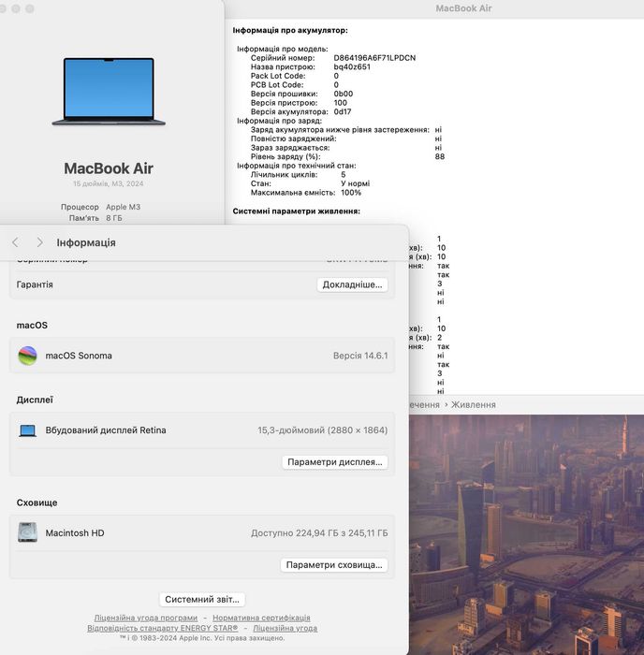Click the Інформація panel title
Viewport: 644px width, 655px height.
point(86,242)
